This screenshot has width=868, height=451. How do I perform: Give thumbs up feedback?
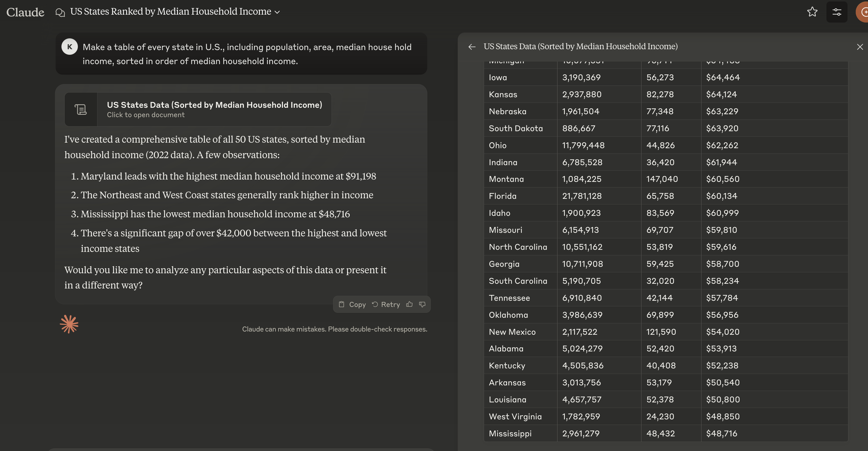409,304
